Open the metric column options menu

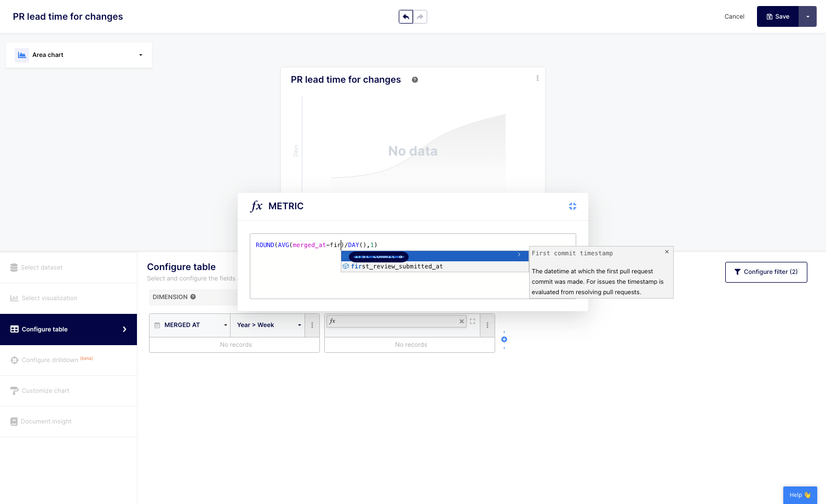click(x=487, y=325)
